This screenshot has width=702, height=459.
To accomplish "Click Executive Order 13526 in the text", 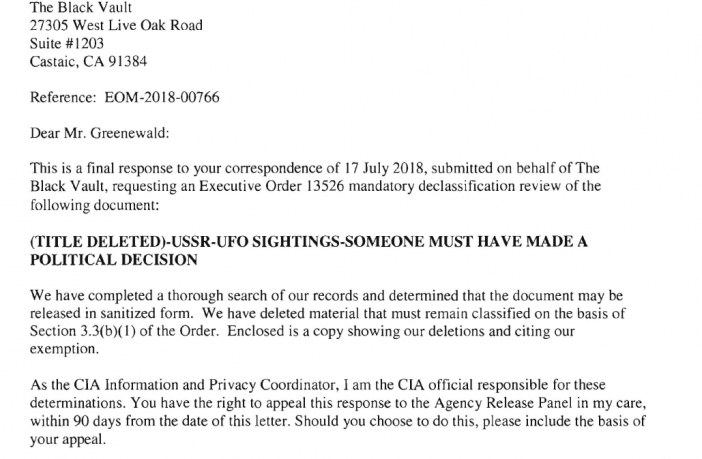I will point(271,186).
